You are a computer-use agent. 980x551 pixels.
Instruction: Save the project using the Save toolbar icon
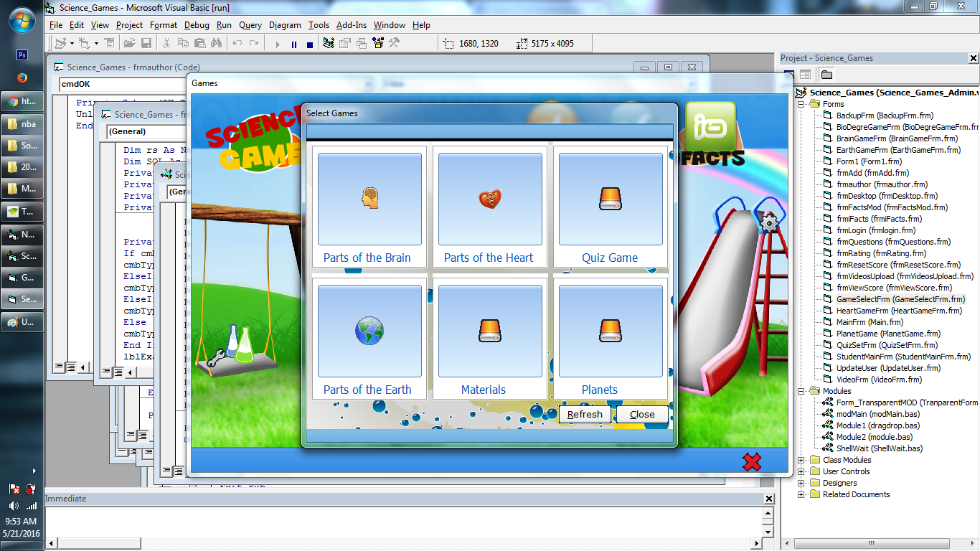[147, 43]
